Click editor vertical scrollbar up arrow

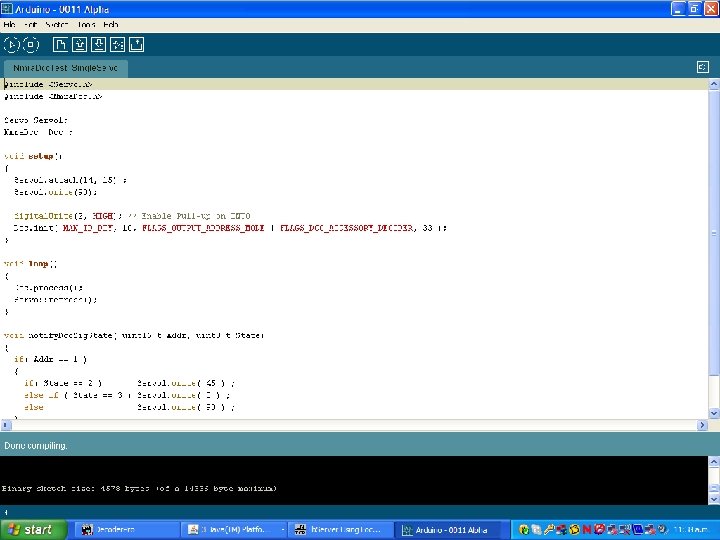(714, 84)
